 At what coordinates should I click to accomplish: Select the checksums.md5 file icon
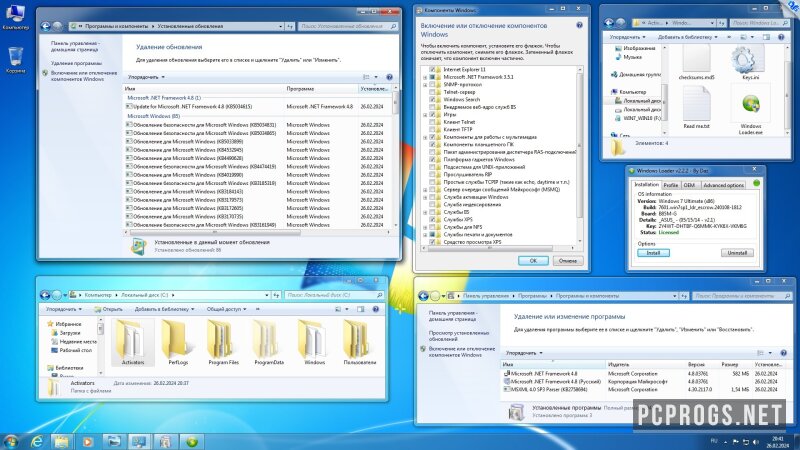pyautogui.click(x=696, y=62)
